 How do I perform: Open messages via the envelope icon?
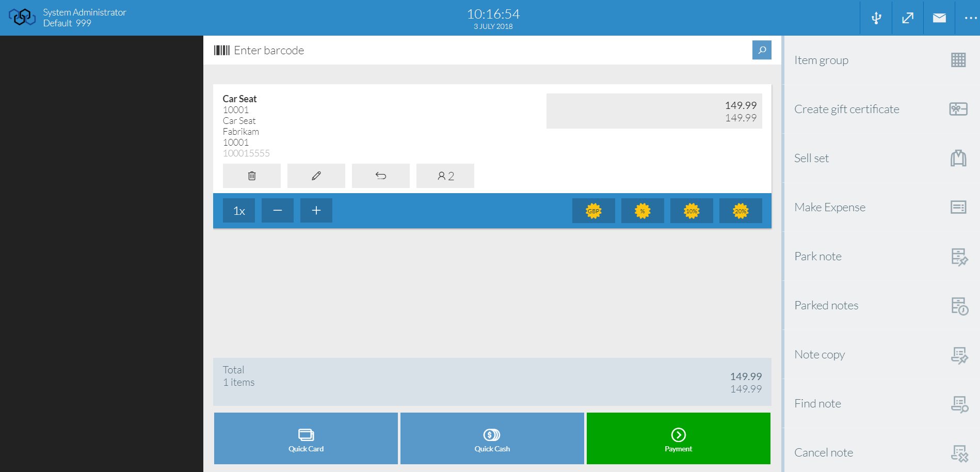pos(939,18)
